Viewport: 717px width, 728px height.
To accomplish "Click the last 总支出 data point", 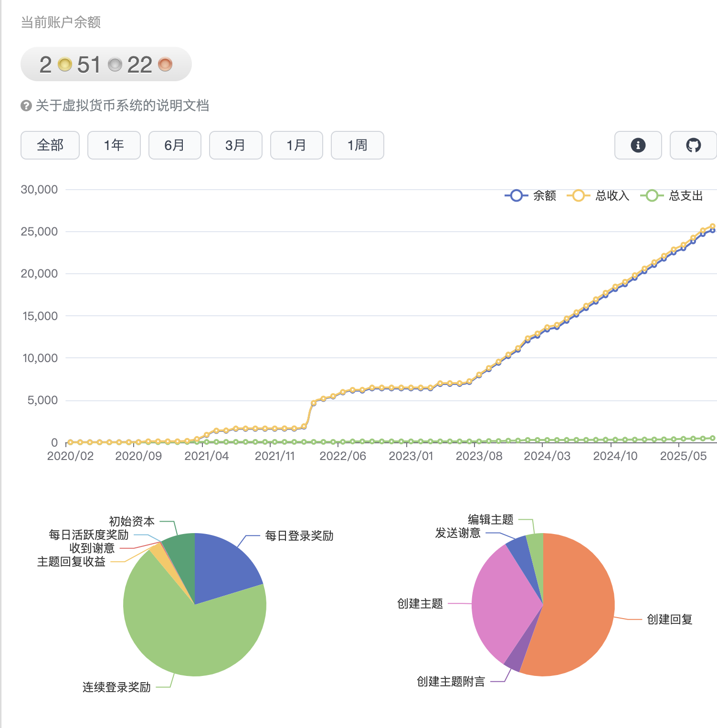I will [713, 438].
